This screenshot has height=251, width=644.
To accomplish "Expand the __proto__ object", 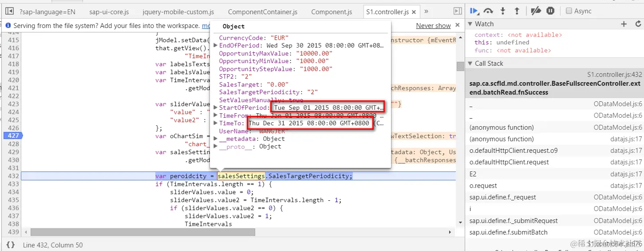I will click(x=216, y=147).
